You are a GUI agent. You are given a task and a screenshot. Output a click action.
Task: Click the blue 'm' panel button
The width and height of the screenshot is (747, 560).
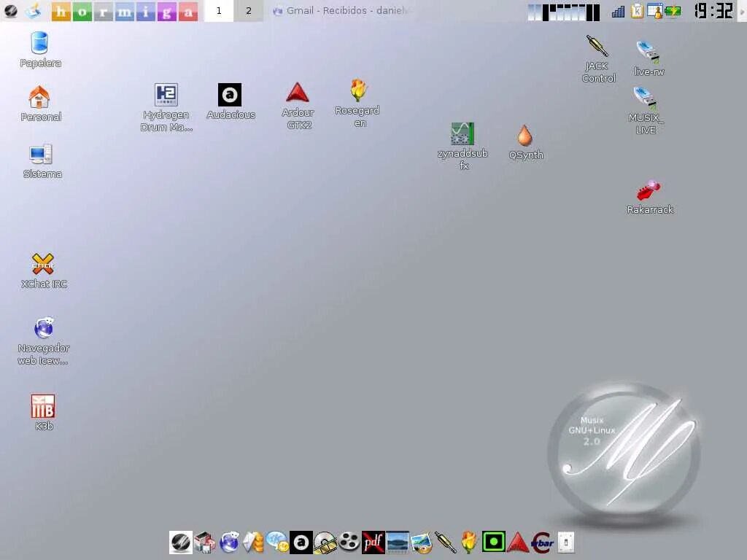[x=124, y=12]
